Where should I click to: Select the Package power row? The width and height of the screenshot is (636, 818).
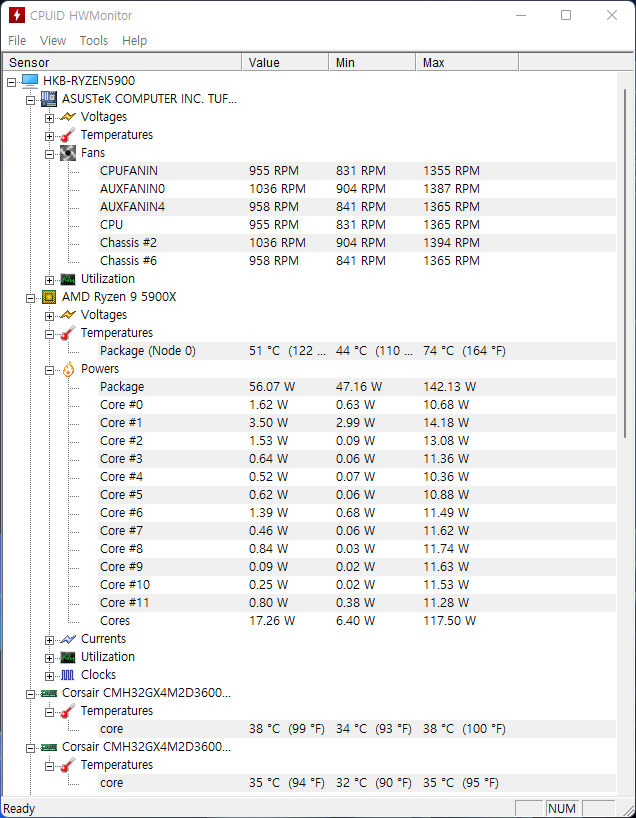pos(357,387)
